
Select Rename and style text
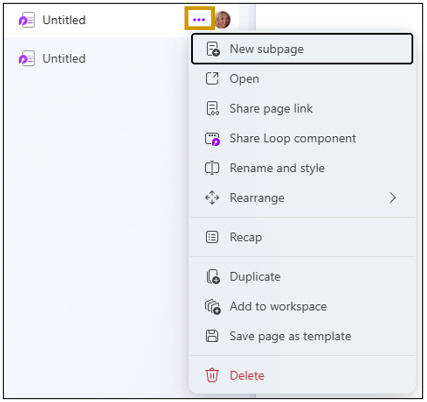(277, 168)
